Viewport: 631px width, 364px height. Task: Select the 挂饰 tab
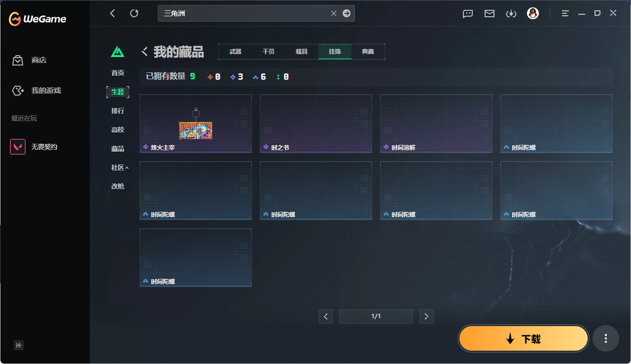pos(335,52)
